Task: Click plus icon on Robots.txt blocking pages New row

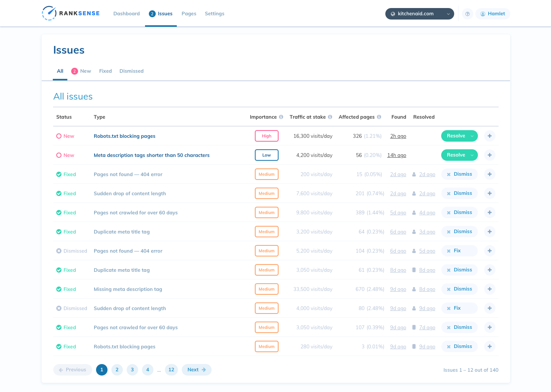Action: coord(489,136)
